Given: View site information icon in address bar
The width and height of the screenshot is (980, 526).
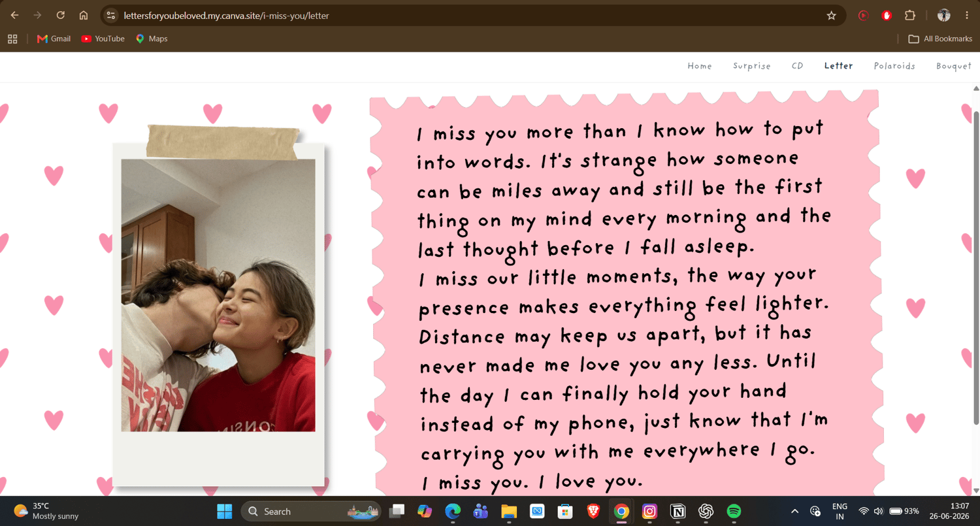Looking at the screenshot, I should tap(111, 15).
